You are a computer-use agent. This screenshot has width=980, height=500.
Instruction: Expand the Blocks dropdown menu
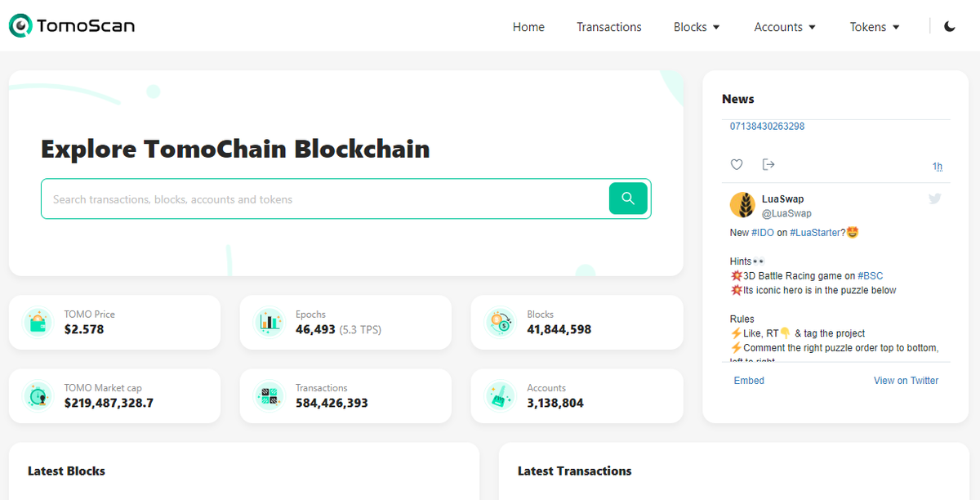(x=697, y=27)
